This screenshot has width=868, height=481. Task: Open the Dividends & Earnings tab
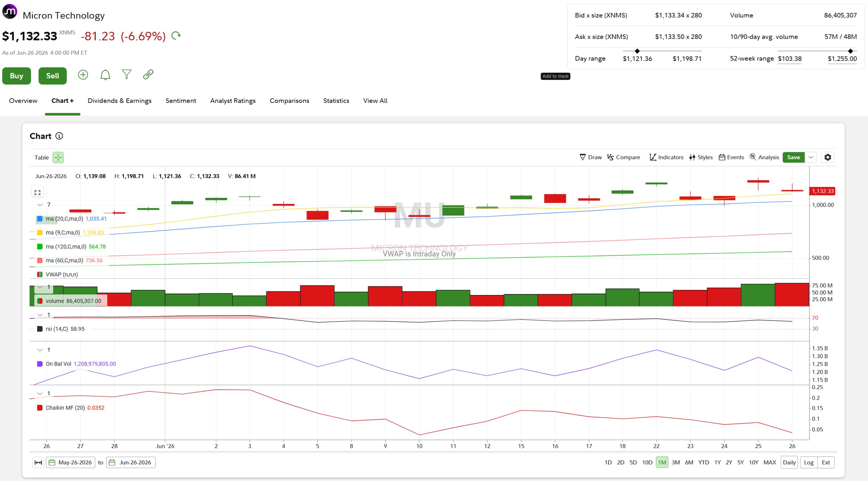[x=119, y=101]
